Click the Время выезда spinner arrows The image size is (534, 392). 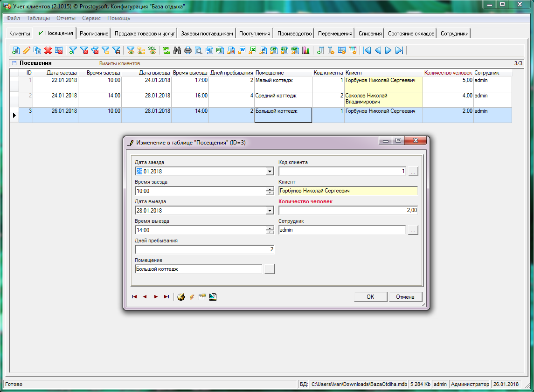[270, 230]
